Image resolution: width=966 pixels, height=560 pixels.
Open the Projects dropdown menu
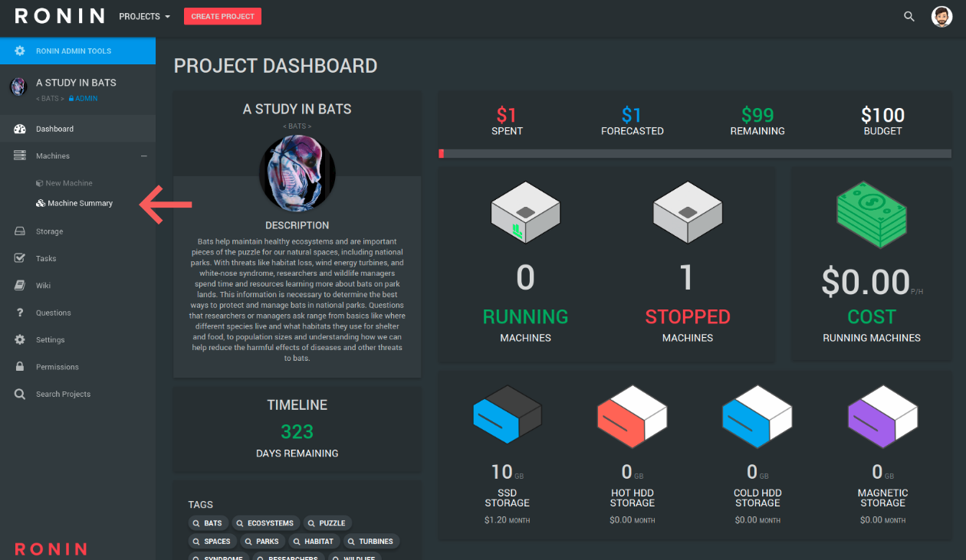pyautogui.click(x=145, y=16)
